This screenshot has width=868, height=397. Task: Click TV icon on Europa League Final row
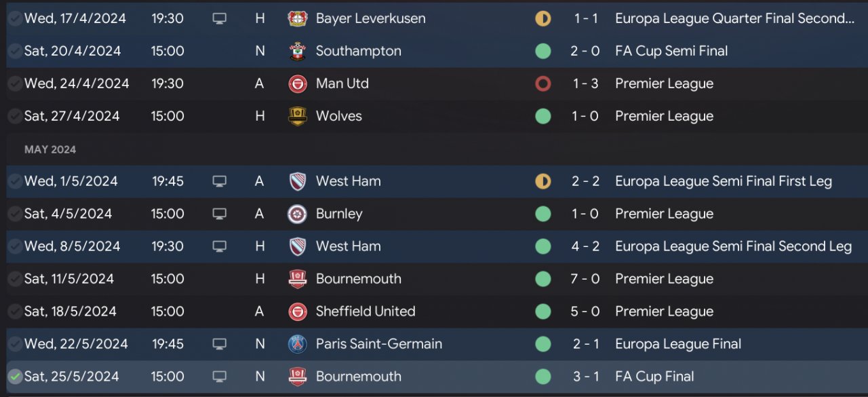[219, 344]
